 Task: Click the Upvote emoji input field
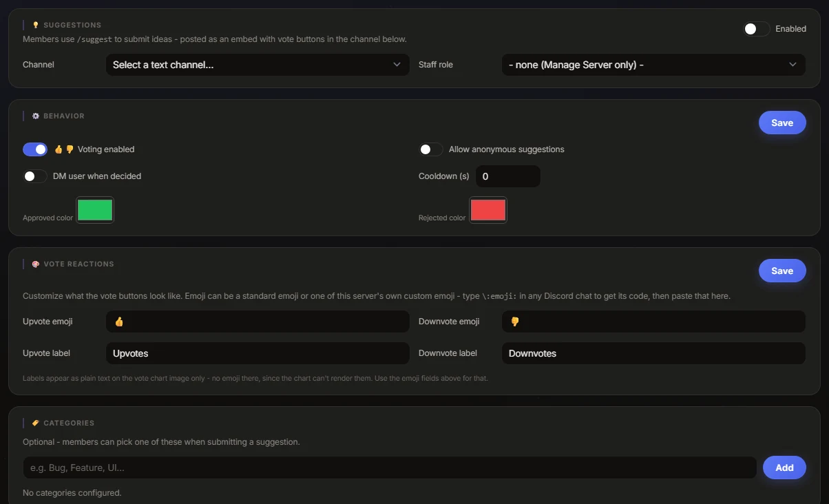pyautogui.click(x=258, y=322)
